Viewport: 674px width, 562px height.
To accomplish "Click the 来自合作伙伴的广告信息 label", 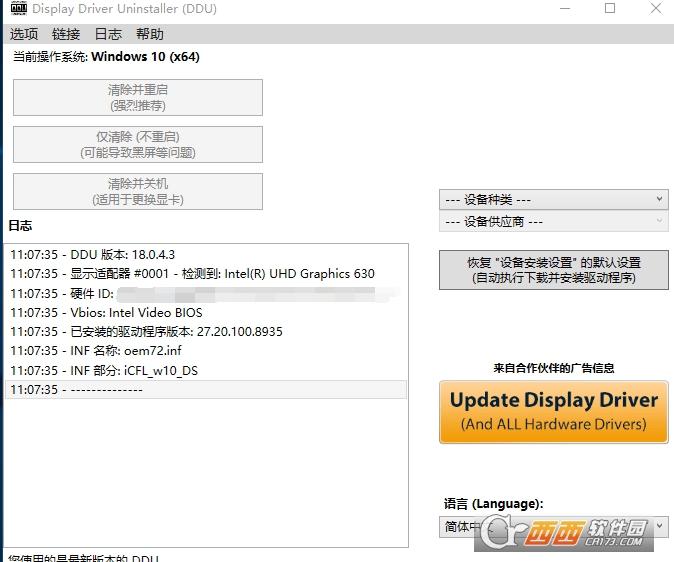I will pos(554,368).
